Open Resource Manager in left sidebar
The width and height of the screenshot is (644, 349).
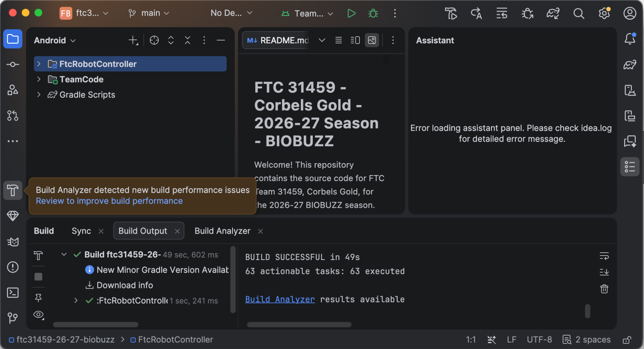(x=13, y=90)
